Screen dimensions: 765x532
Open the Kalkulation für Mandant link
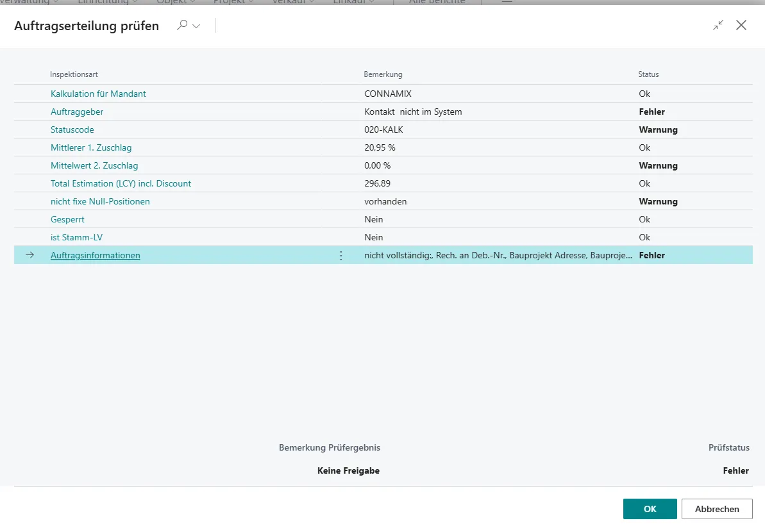[98, 94]
